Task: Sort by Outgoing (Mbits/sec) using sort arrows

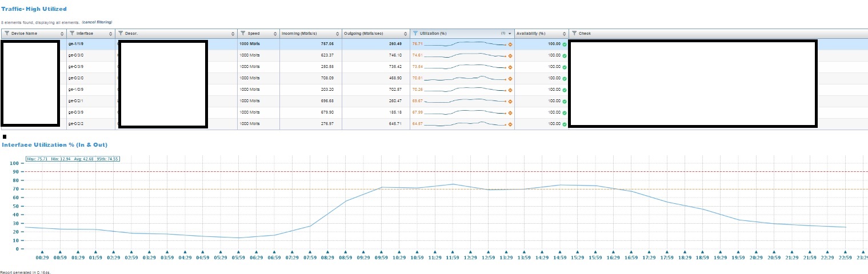Action: tap(405, 34)
